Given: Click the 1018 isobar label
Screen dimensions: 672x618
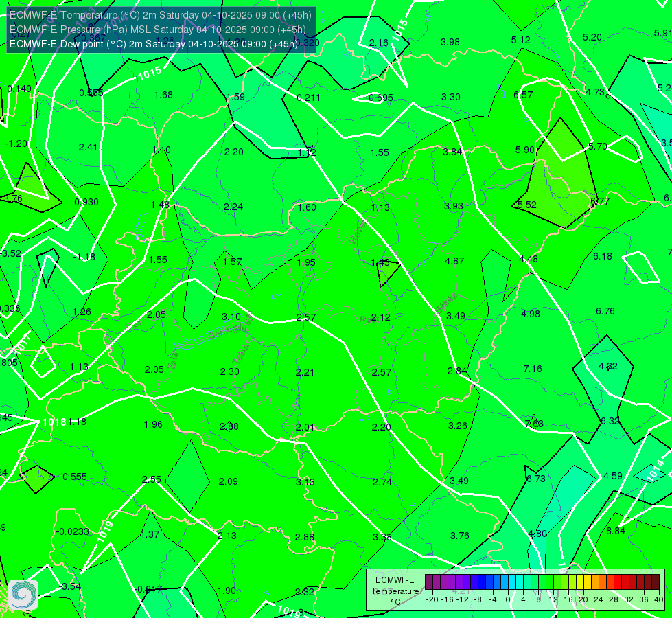Looking at the screenshot, I should [x=54, y=422].
